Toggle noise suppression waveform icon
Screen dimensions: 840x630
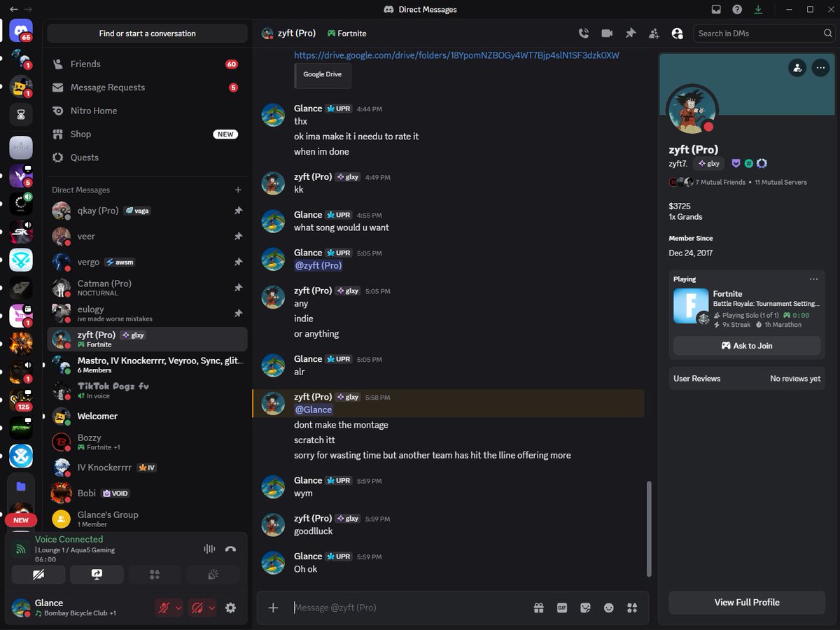tap(209, 549)
